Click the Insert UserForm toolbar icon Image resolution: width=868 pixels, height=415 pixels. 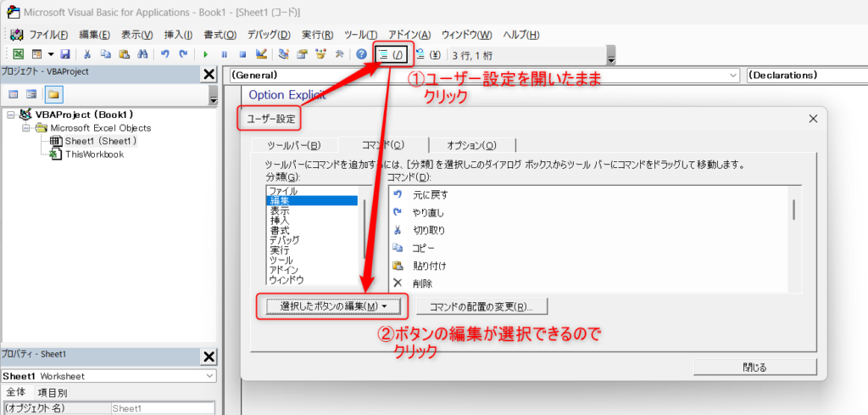37,54
